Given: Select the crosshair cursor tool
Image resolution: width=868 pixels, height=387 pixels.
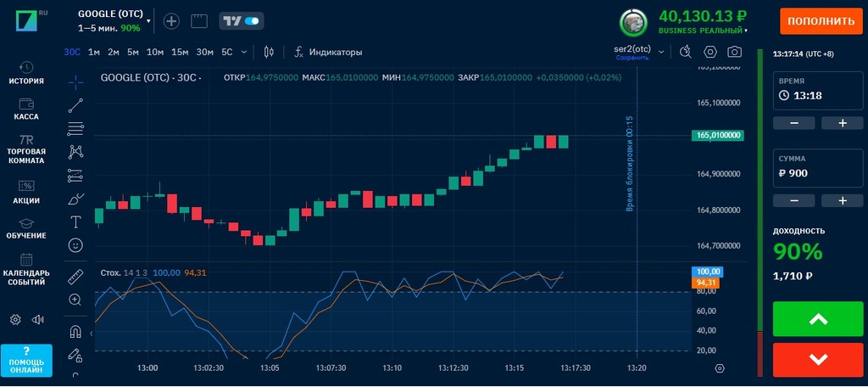Looking at the screenshot, I should (75, 82).
